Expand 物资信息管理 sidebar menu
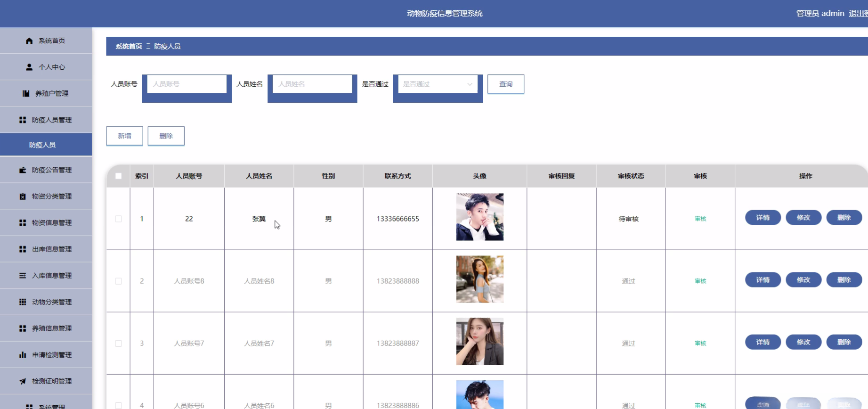The image size is (868, 409). 46,222
